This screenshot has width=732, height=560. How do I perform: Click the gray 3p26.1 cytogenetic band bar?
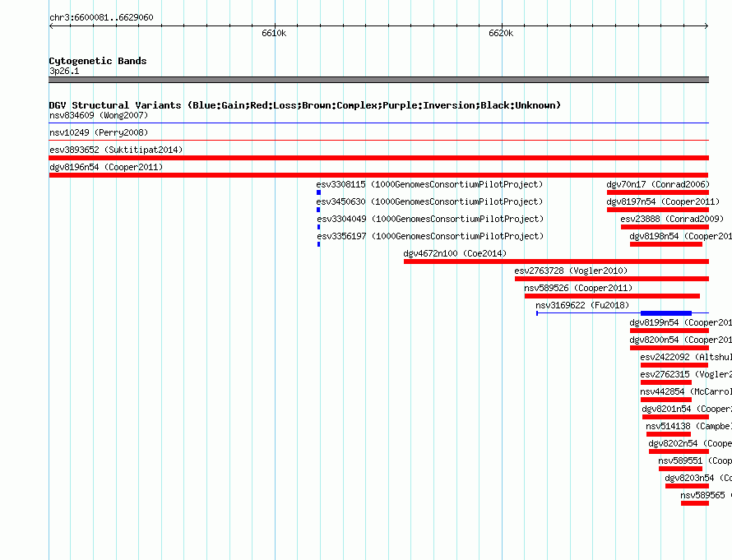(x=378, y=80)
